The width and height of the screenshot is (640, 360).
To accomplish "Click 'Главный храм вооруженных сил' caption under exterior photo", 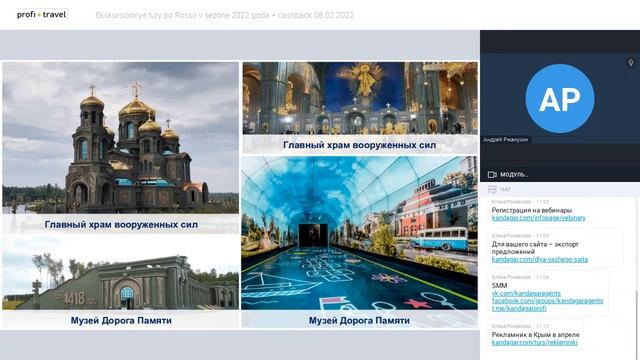I will [121, 224].
